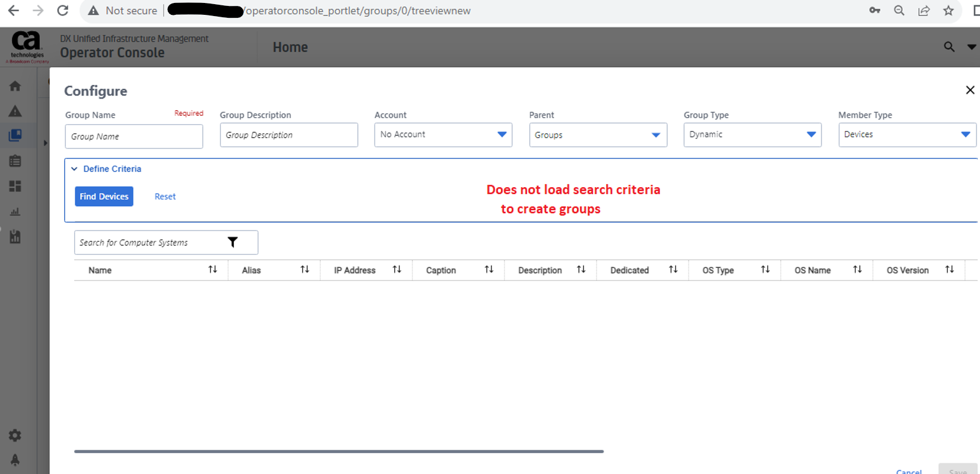This screenshot has height=474, width=980.
Task: Click the Home icon in left sidebar
Action: (x=15, y=86)
